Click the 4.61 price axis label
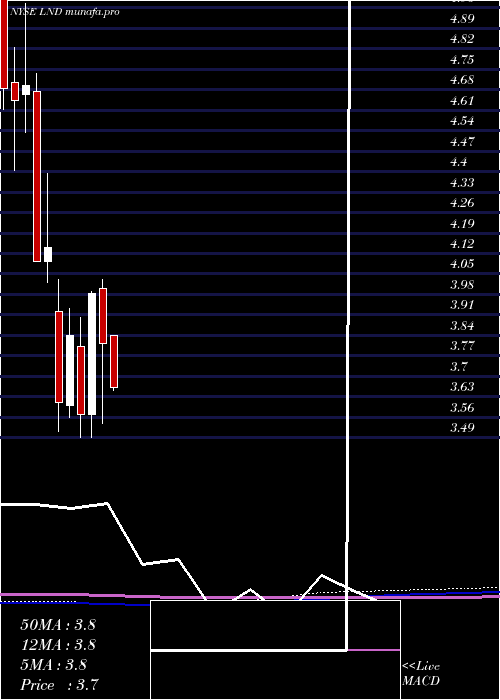The width and height of the screenshot is (500, 700). 462,101
